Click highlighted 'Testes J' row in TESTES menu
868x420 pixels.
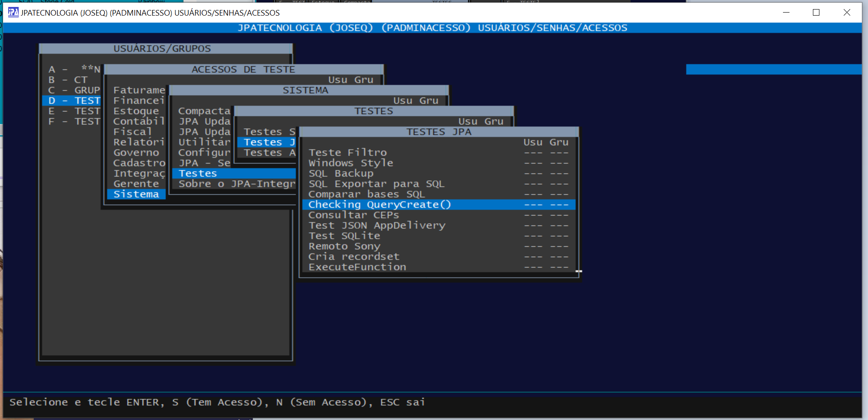(x=267, y=142)
